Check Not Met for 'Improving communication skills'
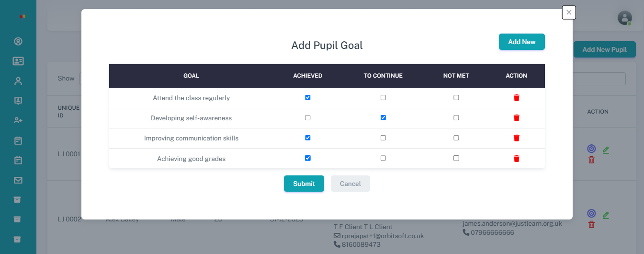The image size is (644, 254). click(456, 138)
